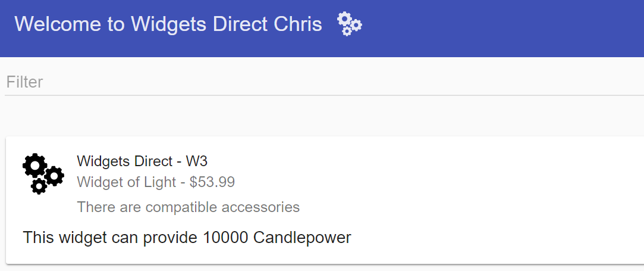Click the $53.99 price text
The width and height of the screenshot is (644, 271).
tap(212, 182)
